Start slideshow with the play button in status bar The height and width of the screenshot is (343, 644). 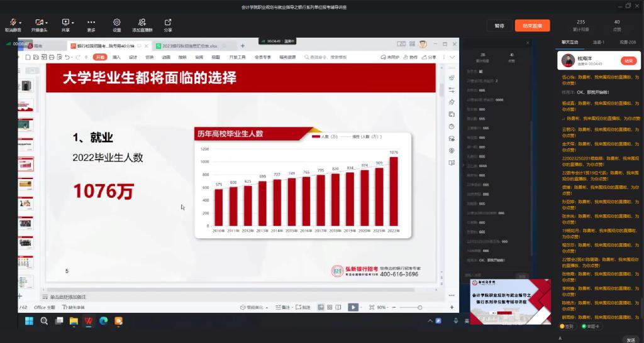353,307
